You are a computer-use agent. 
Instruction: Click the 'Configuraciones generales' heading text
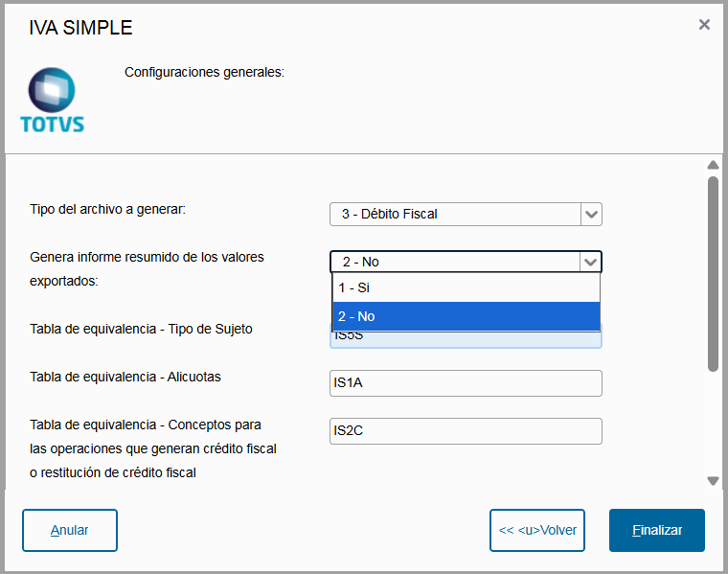coord(204,72)
